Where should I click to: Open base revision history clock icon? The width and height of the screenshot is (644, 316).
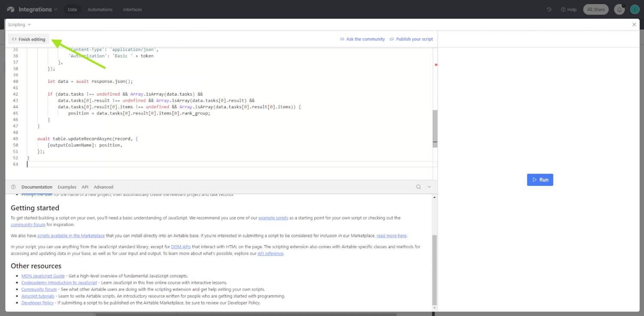(x=549, y=9)
